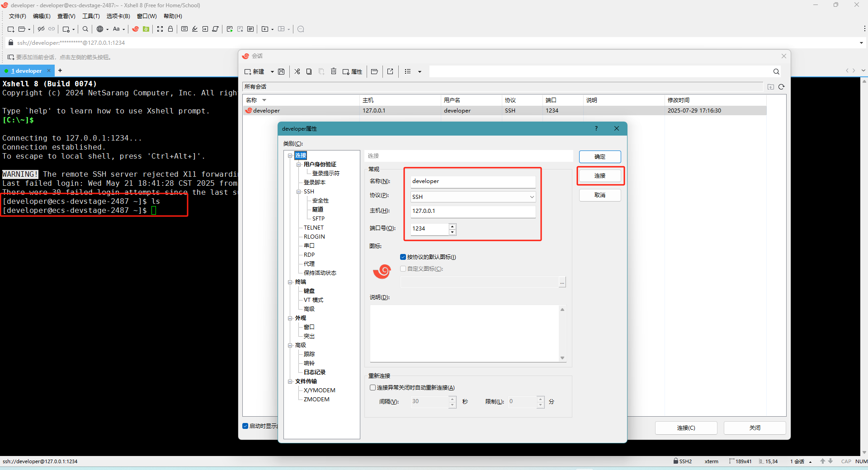This screenshot has height=470, width=868.
Task: Click the 取消 button in properties dialog
Action: tap(600, 195)
